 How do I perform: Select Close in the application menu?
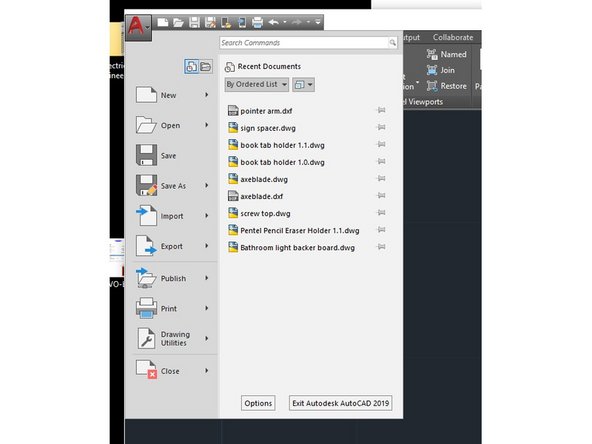point(172,371)
